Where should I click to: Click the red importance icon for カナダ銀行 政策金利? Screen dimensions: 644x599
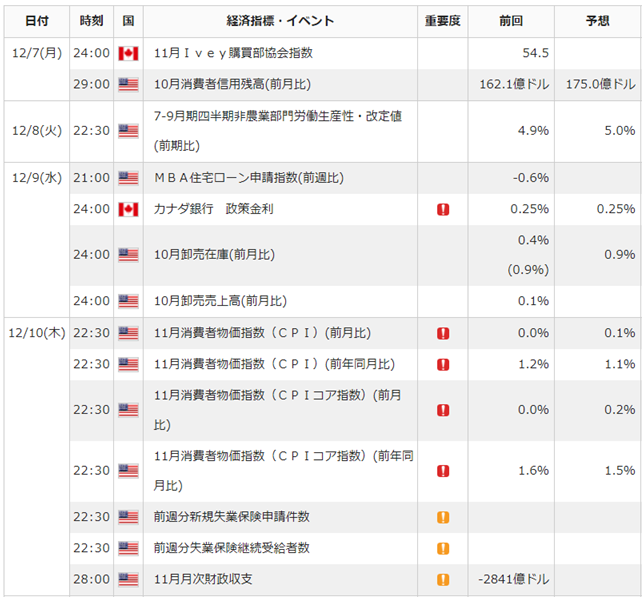pyautogui.click(x=443, y=210)
